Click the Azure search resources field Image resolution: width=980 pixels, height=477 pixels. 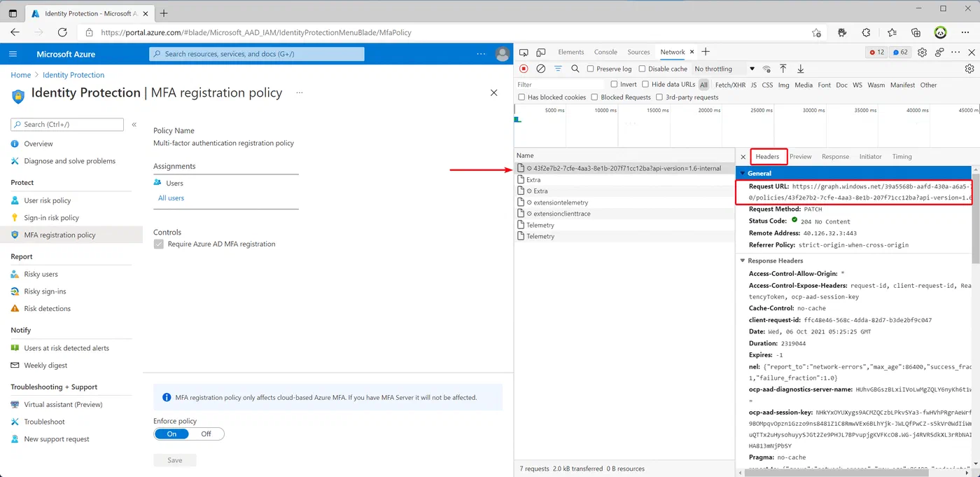pyautogui.click(x=257, y=54)
